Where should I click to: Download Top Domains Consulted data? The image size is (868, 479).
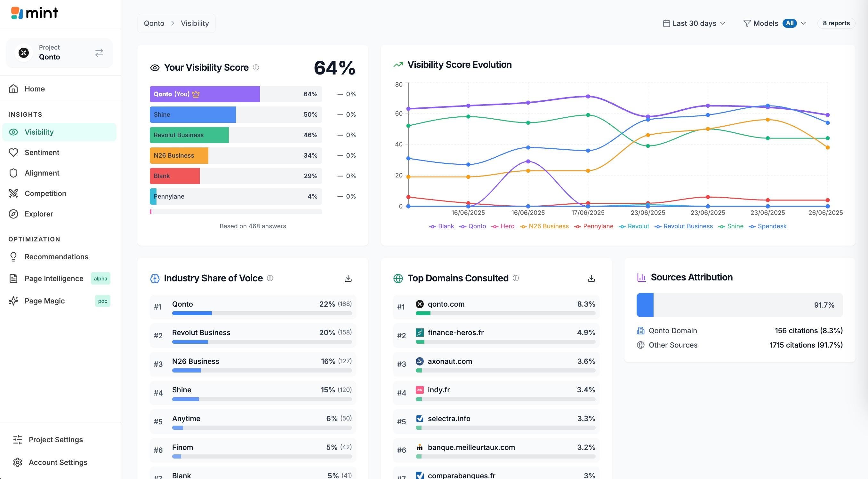[591, 279]
